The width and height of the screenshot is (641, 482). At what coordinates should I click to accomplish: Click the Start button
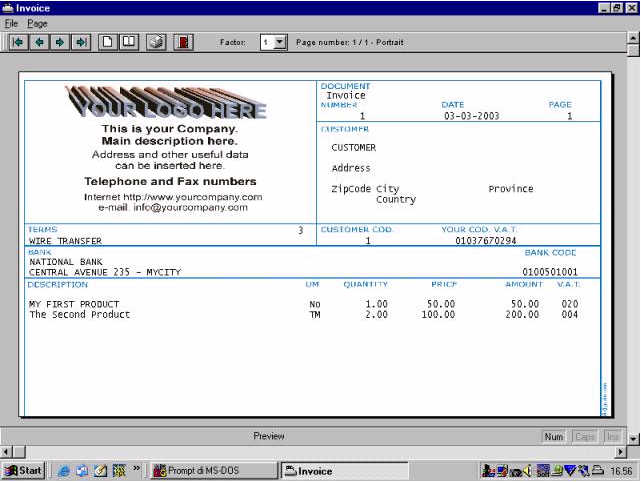pos(23,471)
